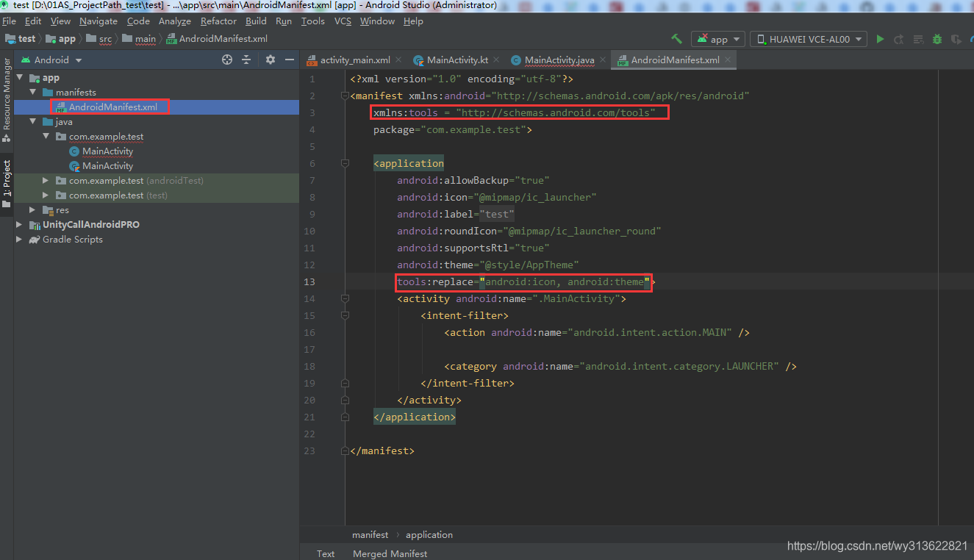Open the File menu
The image size is (974, 560).
pyautogui.click(x=9, y=21)
